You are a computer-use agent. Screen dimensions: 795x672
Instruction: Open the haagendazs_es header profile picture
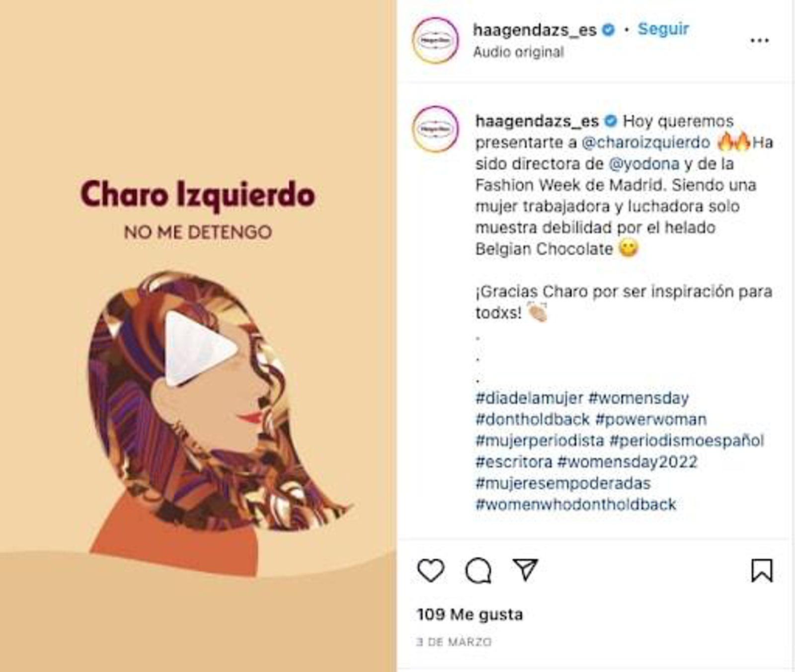435,40
